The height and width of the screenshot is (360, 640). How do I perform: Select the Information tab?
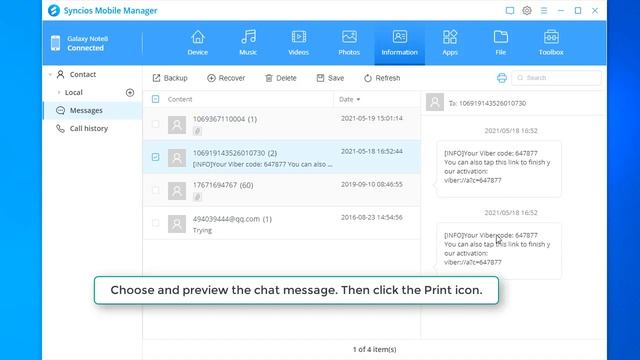point(400,43)
